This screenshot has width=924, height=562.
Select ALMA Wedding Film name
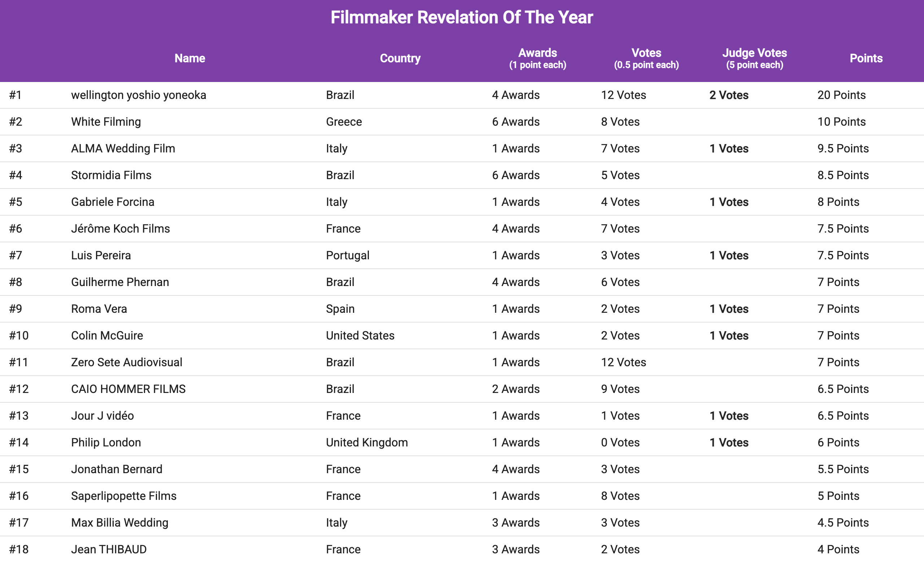tap(123, 148)
